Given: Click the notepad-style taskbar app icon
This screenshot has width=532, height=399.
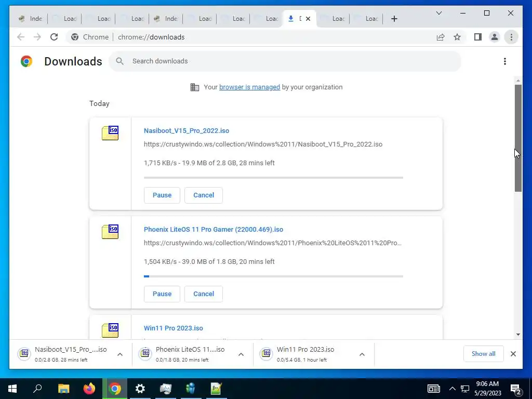Looking at the screenshot, I should click(x=216, y=389).
